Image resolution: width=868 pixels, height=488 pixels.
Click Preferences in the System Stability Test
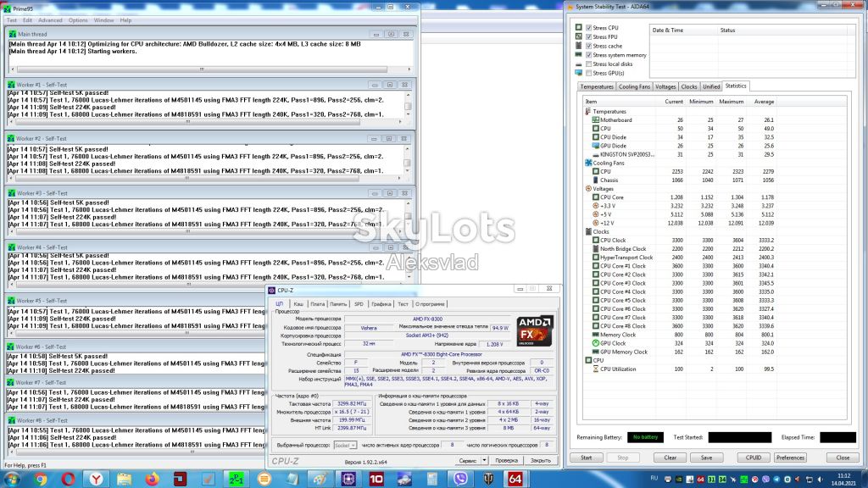point(790,457)
